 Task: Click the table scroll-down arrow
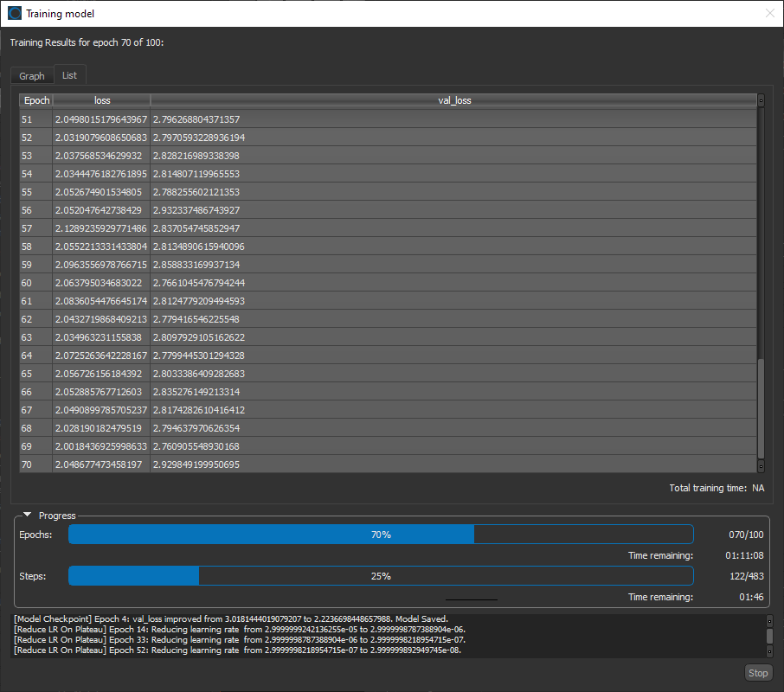click(x=761, y=467)
